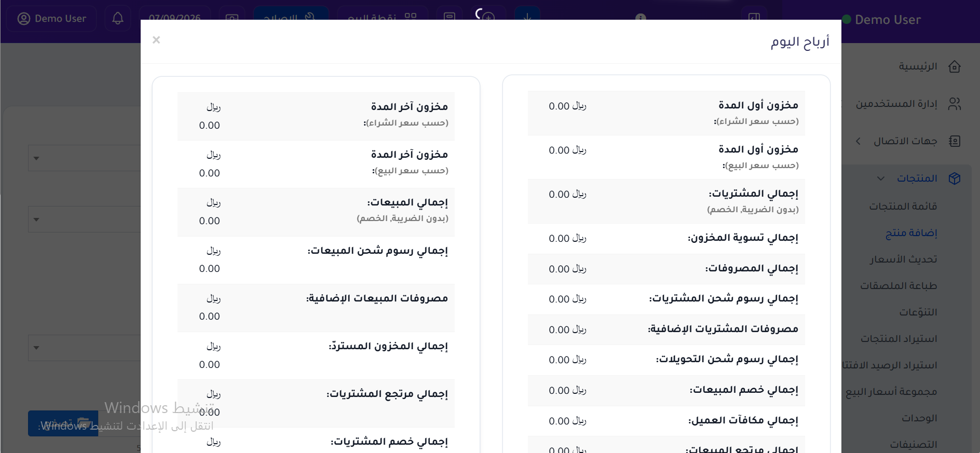
Task: Click the Demo User name in sidebar header
Action: (888, 20)
